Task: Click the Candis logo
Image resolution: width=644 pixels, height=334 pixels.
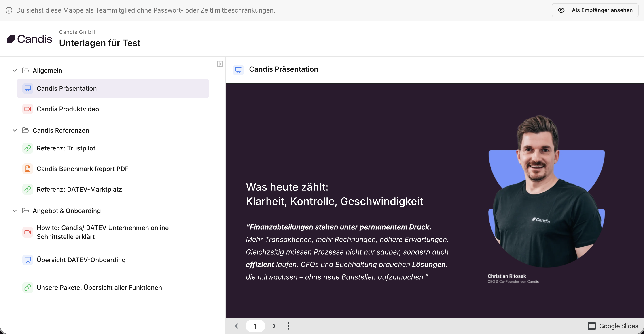Action: tap(30, 39)
